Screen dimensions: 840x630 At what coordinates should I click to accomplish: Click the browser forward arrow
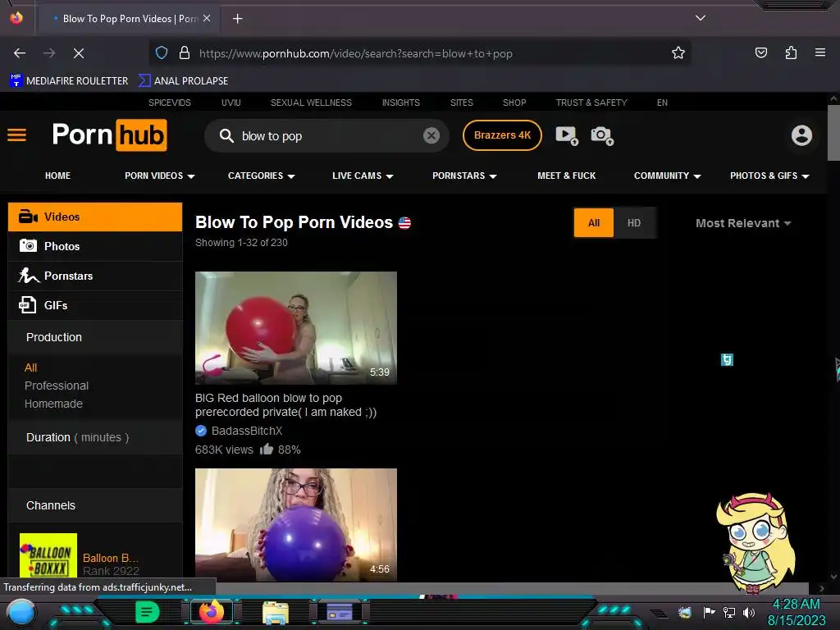tap(49, 53)
